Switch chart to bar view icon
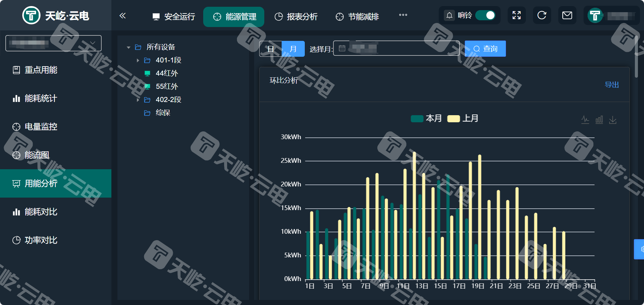The width and height of the screenshot is (644, 305). click(599, 120)
